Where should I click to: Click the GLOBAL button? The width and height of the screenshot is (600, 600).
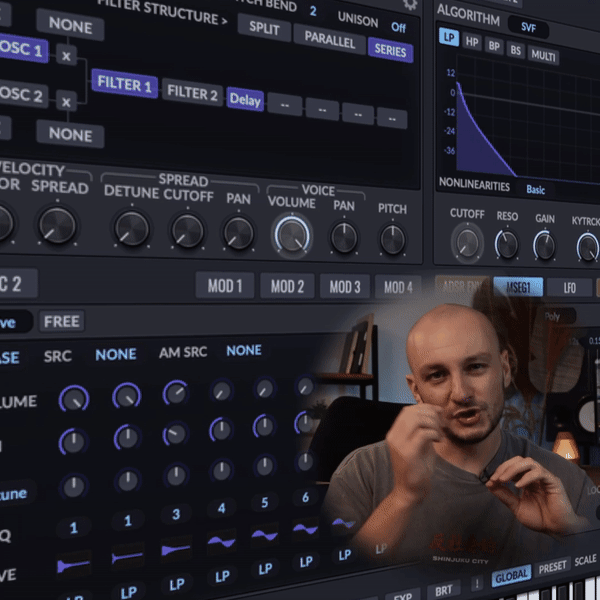point(511,576)
